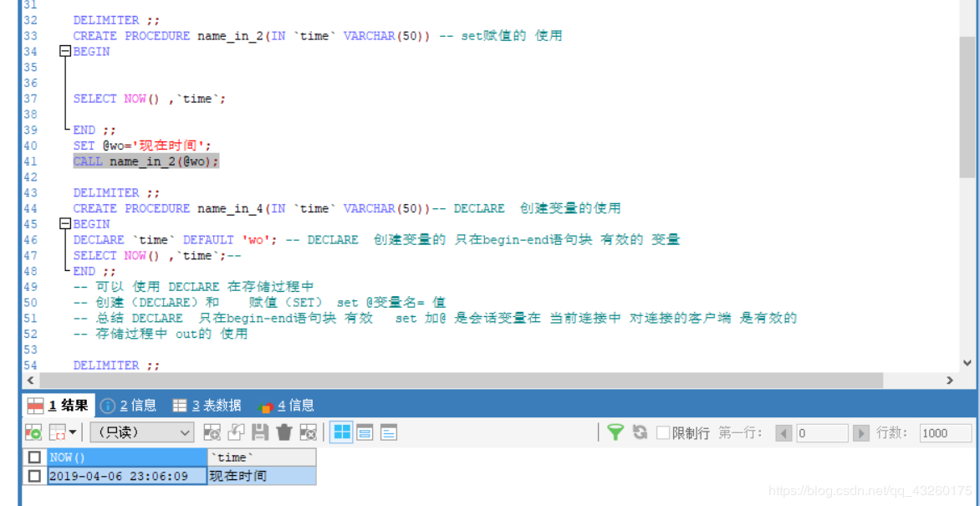980x506 pixels.
Task: Toggle the select-all checkbox in grid header
Action: coord(34,457)
